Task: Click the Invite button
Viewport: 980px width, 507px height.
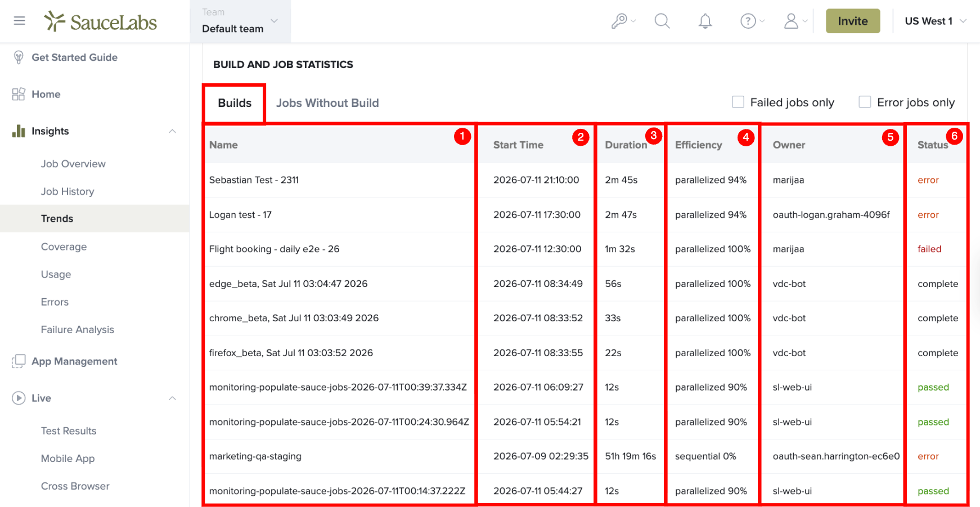Action: point(853,21)
